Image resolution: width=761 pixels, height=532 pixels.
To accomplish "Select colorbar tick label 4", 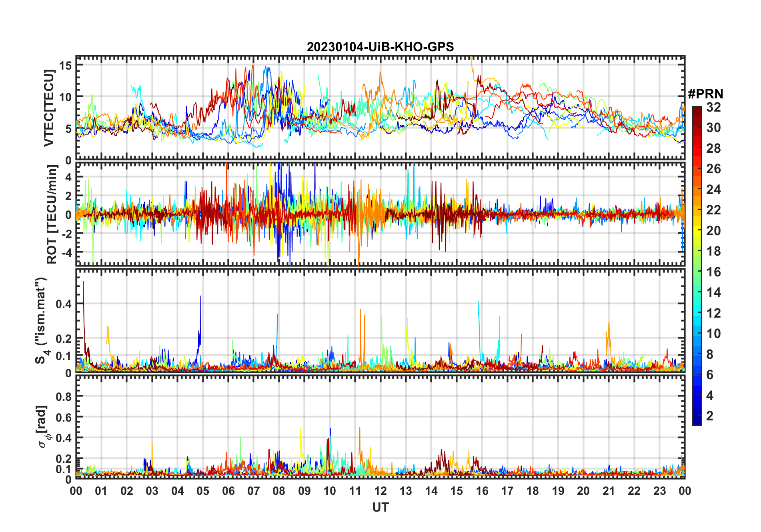I will [710, 396].
